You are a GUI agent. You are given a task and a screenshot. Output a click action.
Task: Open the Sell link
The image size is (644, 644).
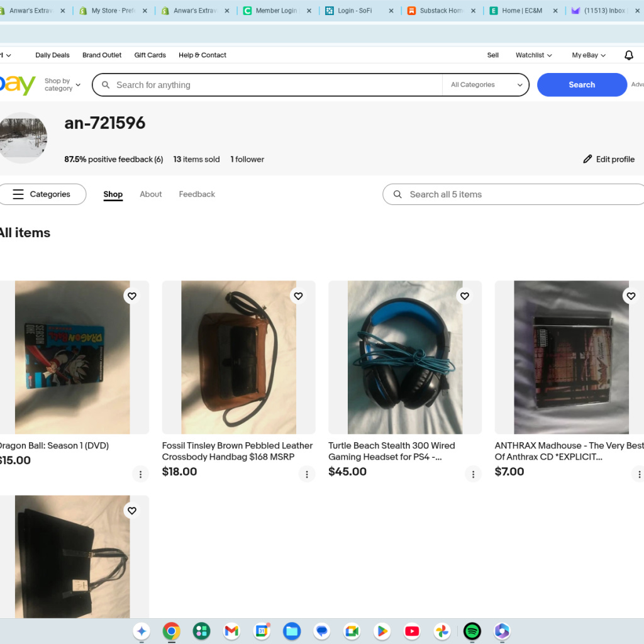(493, 55)
